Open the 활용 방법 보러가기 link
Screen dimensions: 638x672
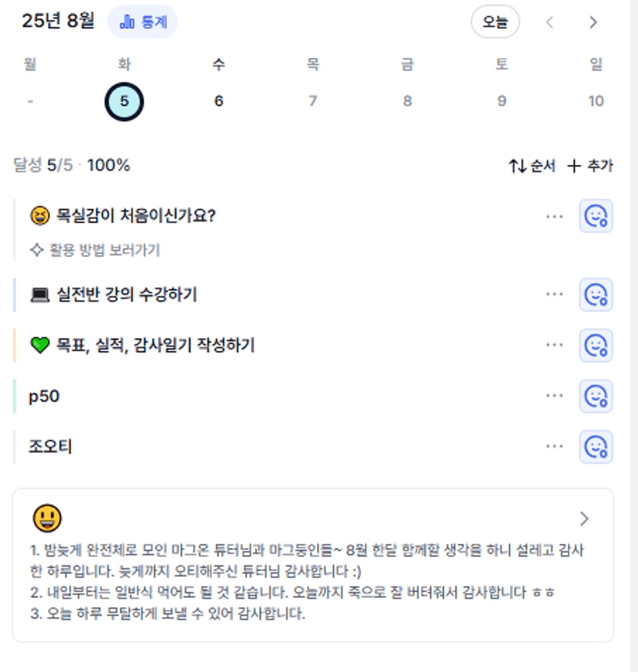click(95, 249)
